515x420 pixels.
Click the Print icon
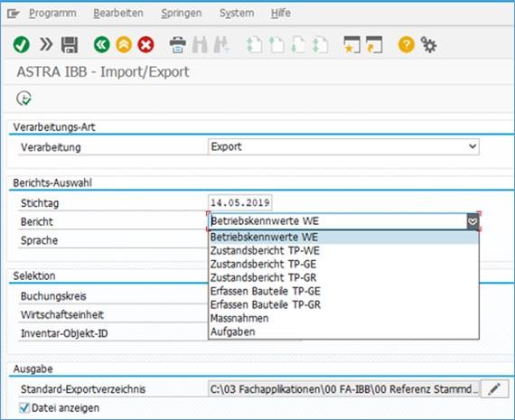tap(178, 45)
